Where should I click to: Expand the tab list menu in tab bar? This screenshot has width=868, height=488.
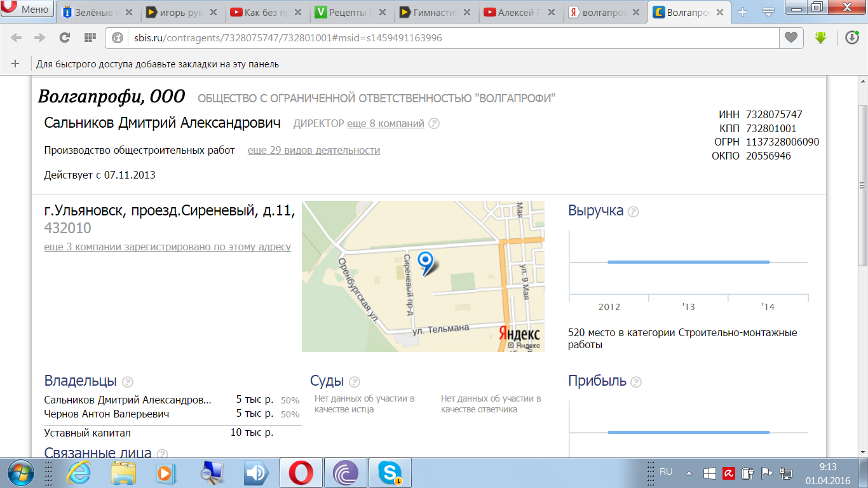point(768,11)
